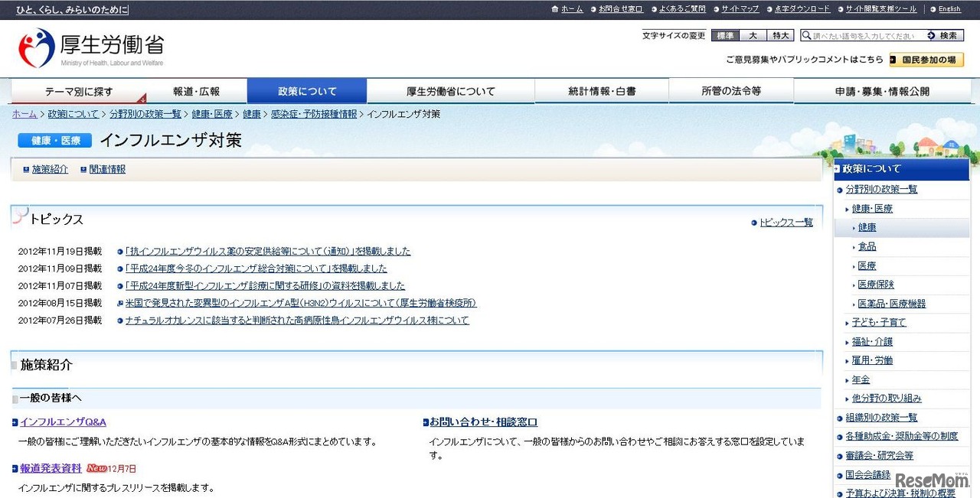Screen dimensions: 980x498
Task: Expand 福祉・介護 in the policy sidebar
Action: point(872,341)
